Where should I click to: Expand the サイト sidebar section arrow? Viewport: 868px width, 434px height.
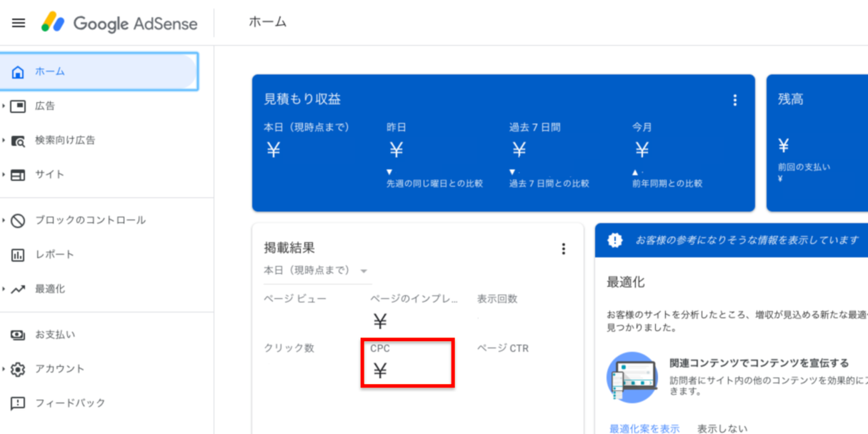(x=4, y=174)
